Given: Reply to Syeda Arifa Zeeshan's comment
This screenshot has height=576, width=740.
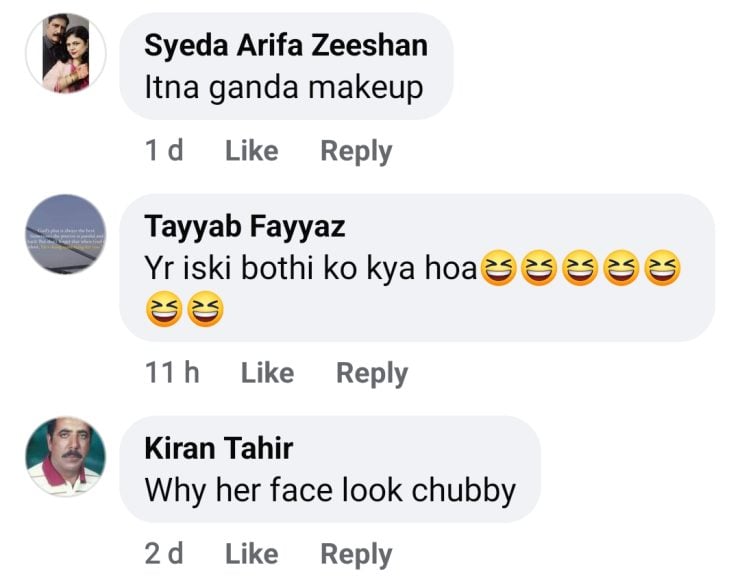Looking at the screenshot, I should pos(356,151).
